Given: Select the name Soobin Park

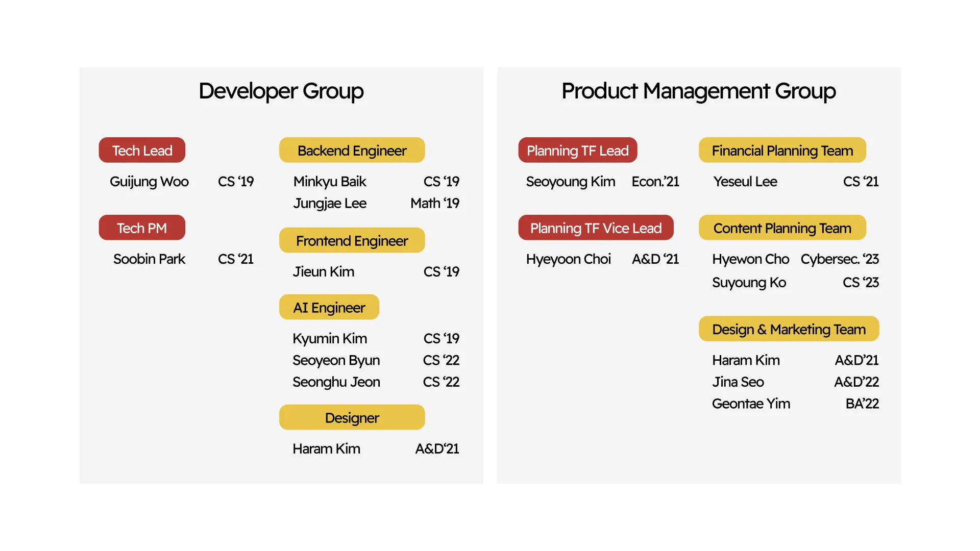Looking at the screenshot, I should click(x=149, y=259).
